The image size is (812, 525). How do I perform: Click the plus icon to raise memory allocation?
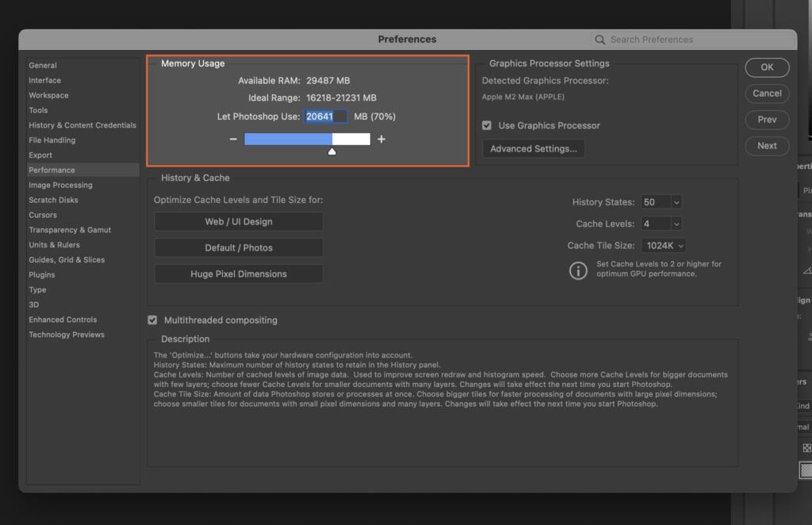[382, 138]
